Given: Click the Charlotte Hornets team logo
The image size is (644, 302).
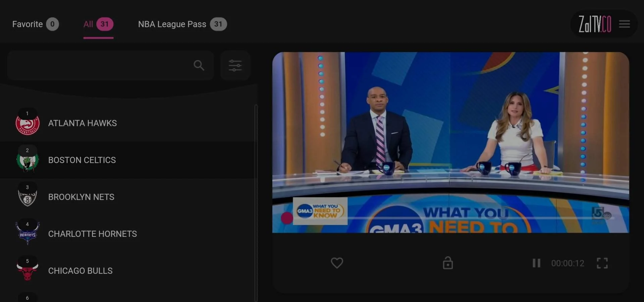Looking at the screenshot, I should tap(28, 233).
